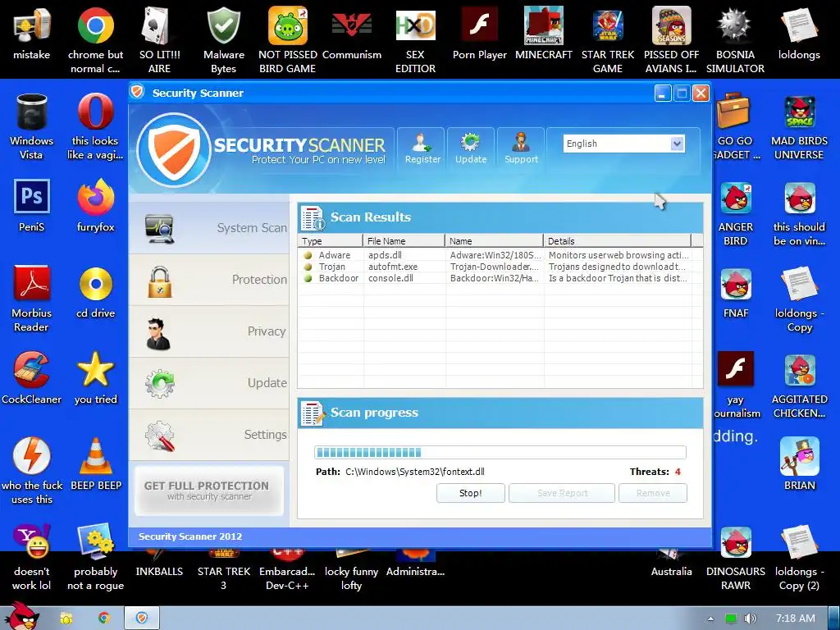Open the Morbius Reader icon

(x=32, y=299)
